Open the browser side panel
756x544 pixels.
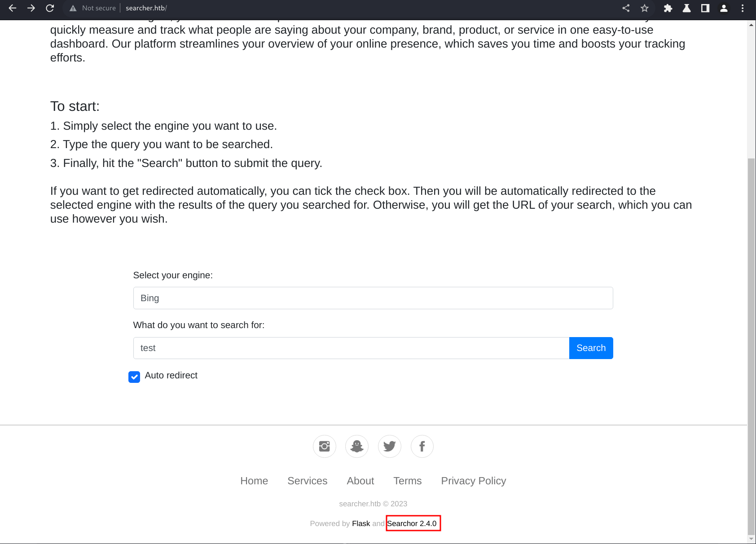[x=705, y=8]
